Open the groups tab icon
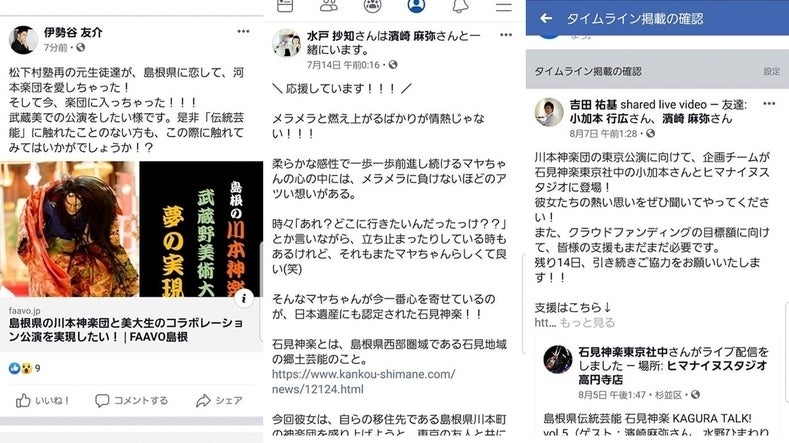This screenshot has width=789, height=443. (372, 6)
